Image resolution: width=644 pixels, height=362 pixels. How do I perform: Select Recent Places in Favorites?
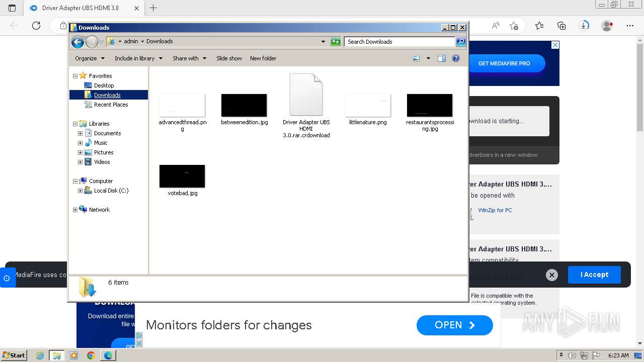coord(111,105)
